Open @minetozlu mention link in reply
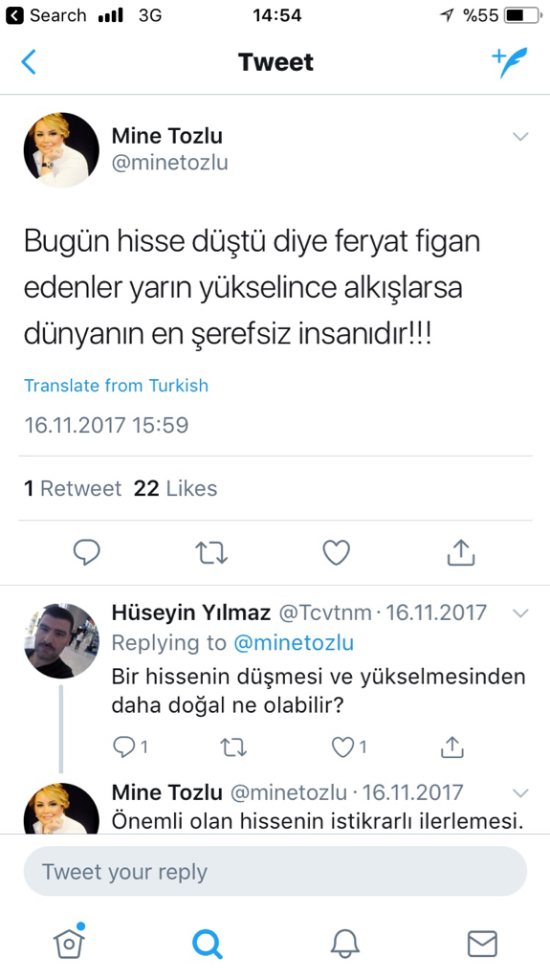 point(294,642)
